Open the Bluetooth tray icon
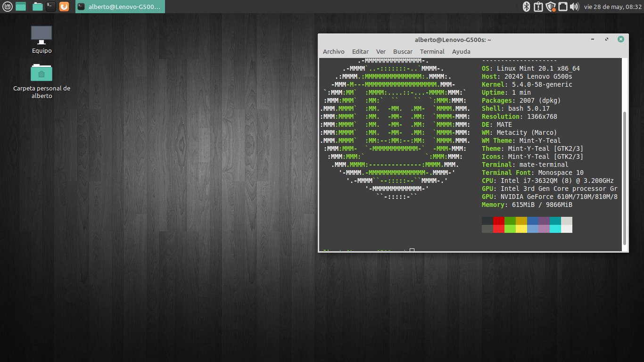 [527, 7]
